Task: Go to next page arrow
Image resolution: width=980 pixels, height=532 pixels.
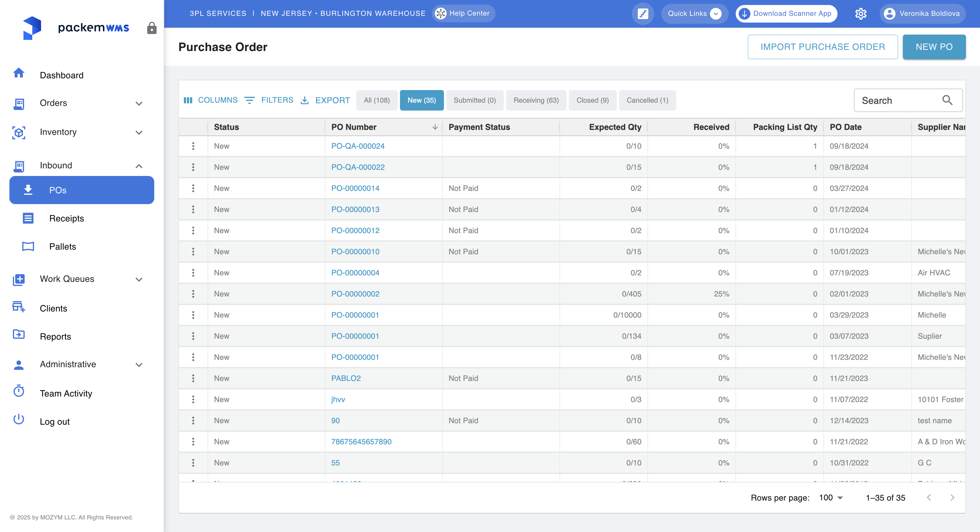Action: pos(952,497)
